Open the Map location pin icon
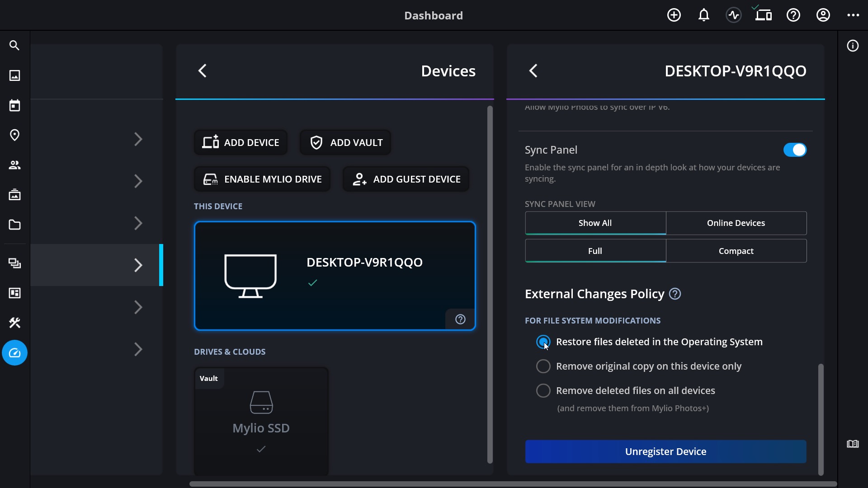This screenshot has width=868, height=488. (14, 135)
